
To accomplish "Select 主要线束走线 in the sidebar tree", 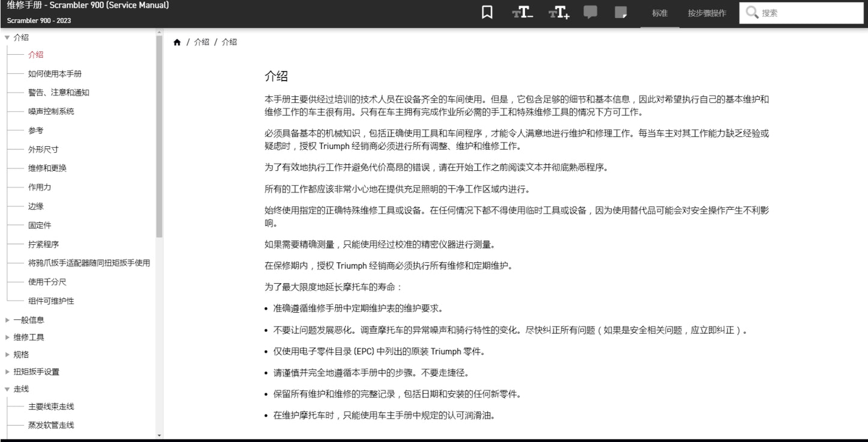I will pos(50,407).
